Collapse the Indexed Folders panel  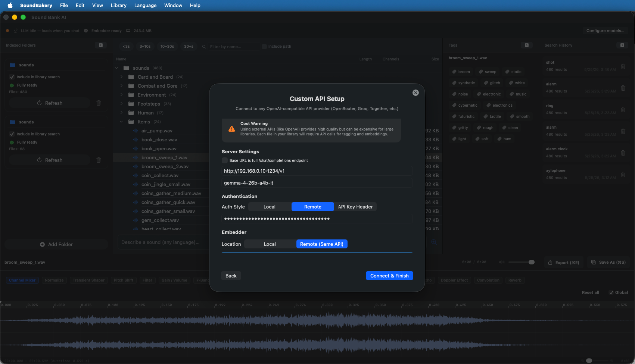click(x=101, y=45)
